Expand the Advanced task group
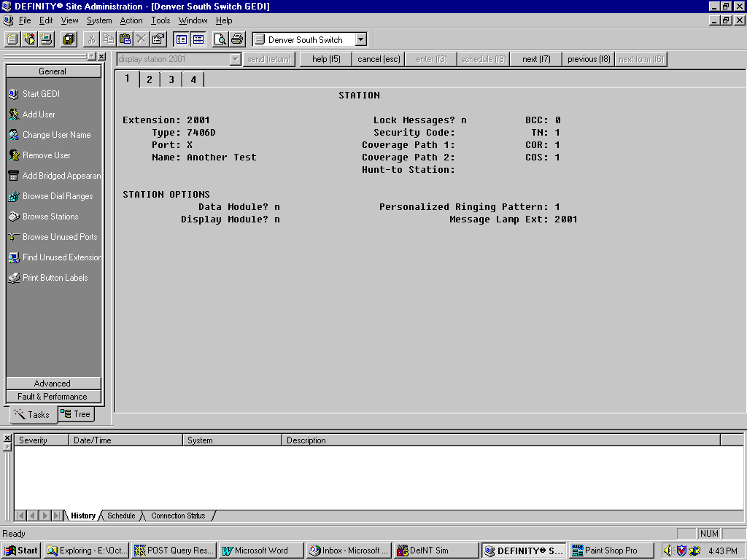This screenshot has height=560, width=747. pos(53,384)
